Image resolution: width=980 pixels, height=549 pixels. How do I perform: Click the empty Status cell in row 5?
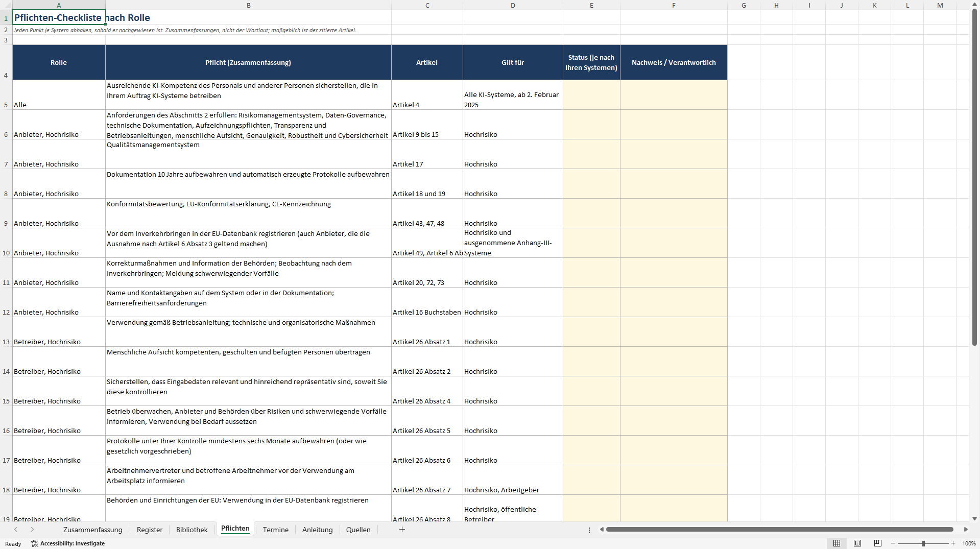tap(591, 95)
